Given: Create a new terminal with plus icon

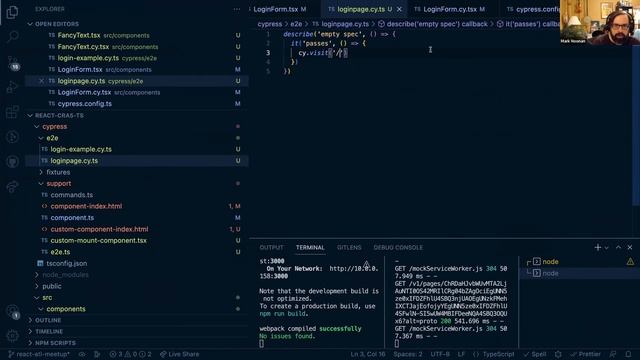Looking at the screenshot, I should [x=598, y=247].
